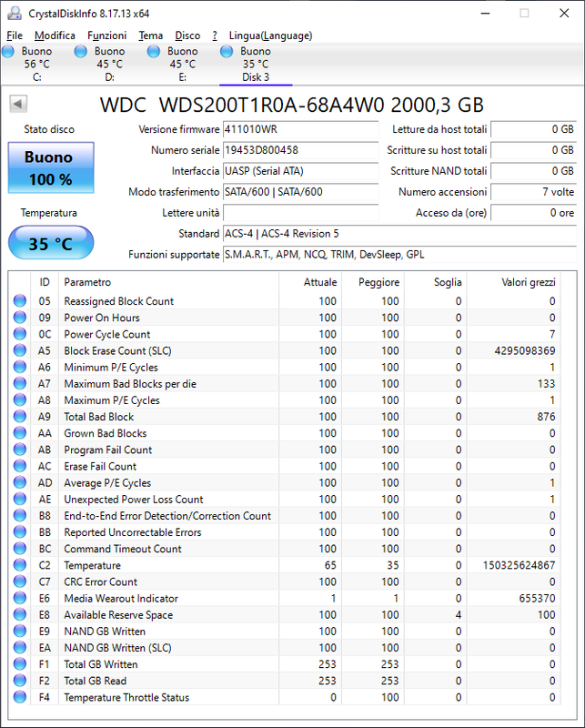
Task: Select disk C: tab at 56 °C
Action: (36, 64)
